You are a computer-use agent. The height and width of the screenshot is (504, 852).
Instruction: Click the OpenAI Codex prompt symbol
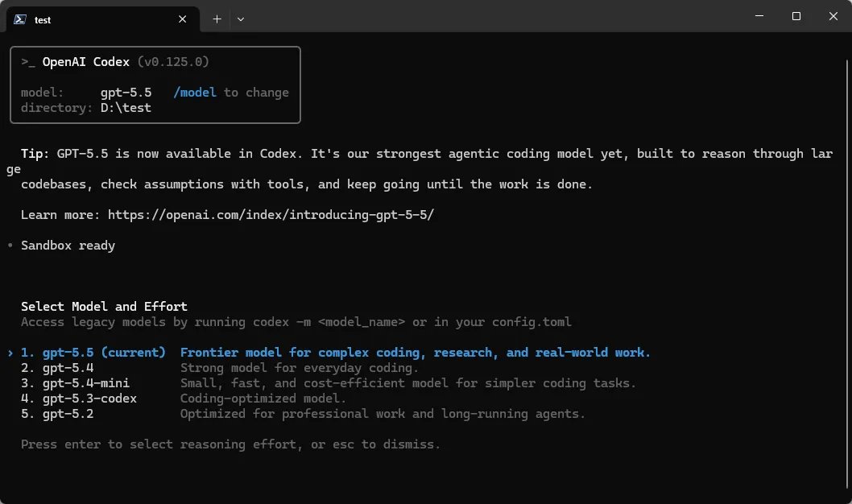coord(27,62)
